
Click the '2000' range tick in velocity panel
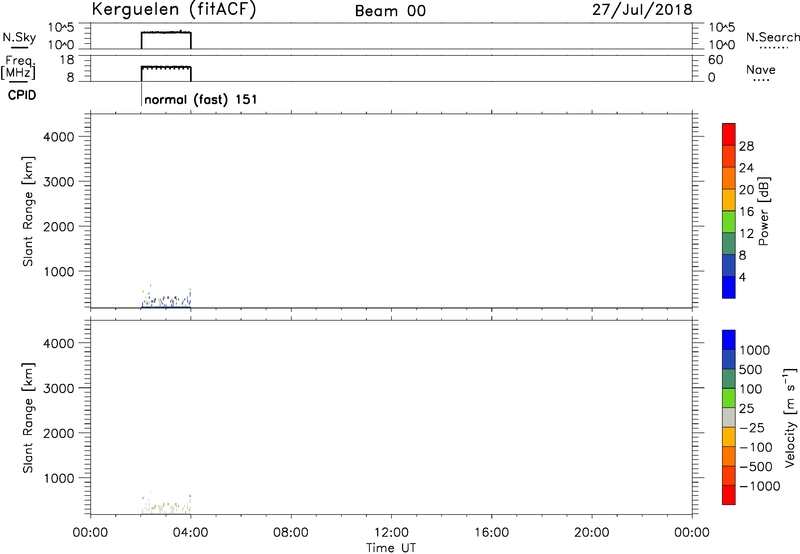[59, 433]
